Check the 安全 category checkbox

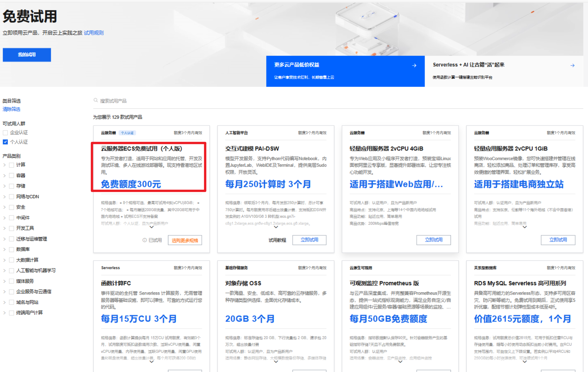pyautogui.click(x=11, y=207)
